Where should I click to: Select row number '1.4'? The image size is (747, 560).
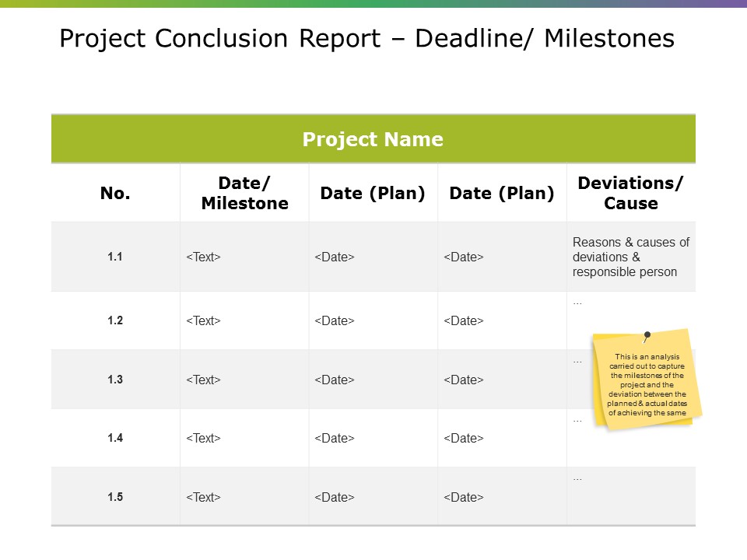[x=115, y=438]
